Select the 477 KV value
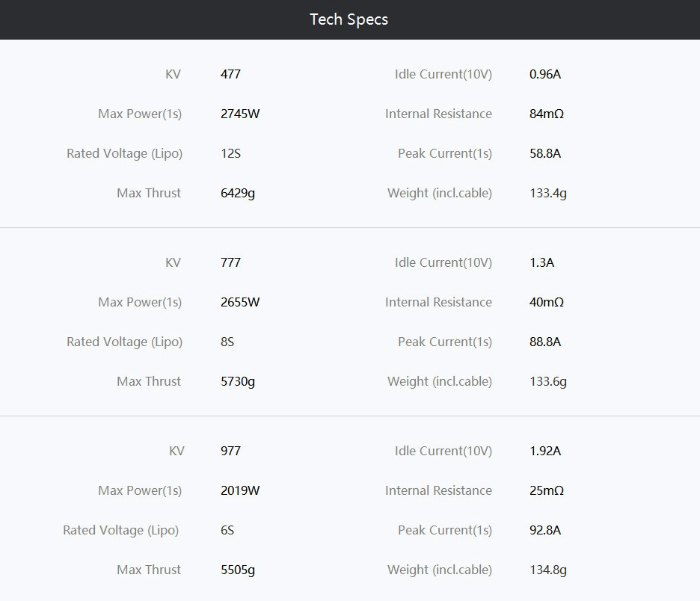 [230, 74]
